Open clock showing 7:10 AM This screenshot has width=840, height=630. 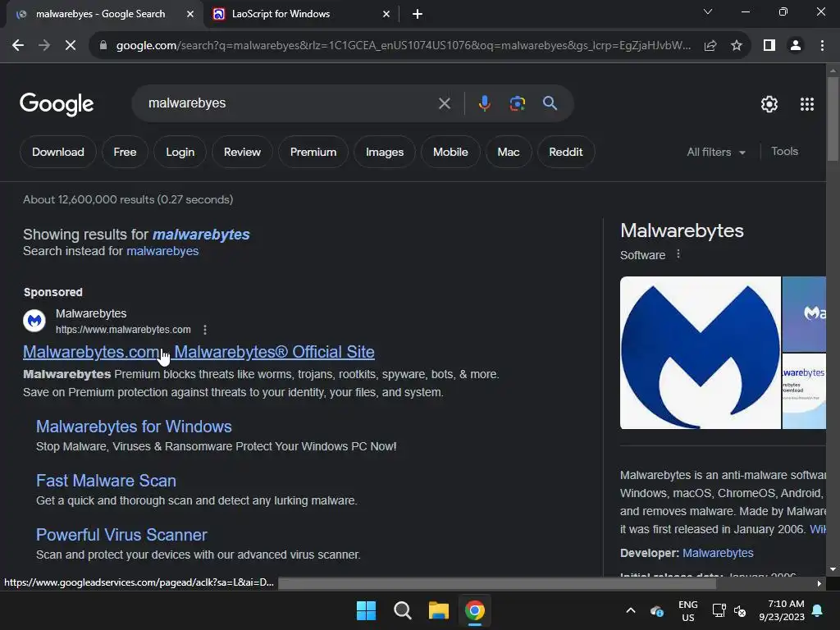[x=782, y=610]
